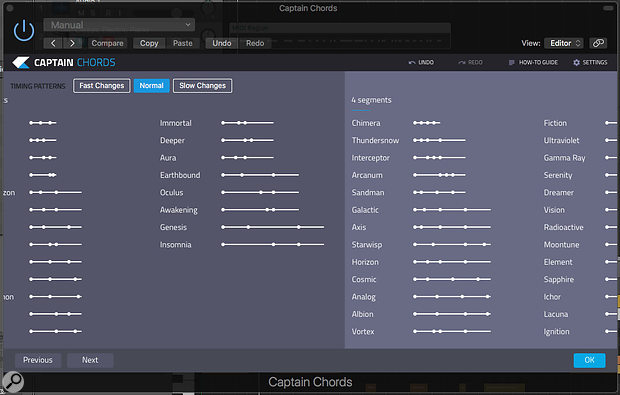
Task: Click Captain Chords REDO arrow
Action: pos(471,62)
